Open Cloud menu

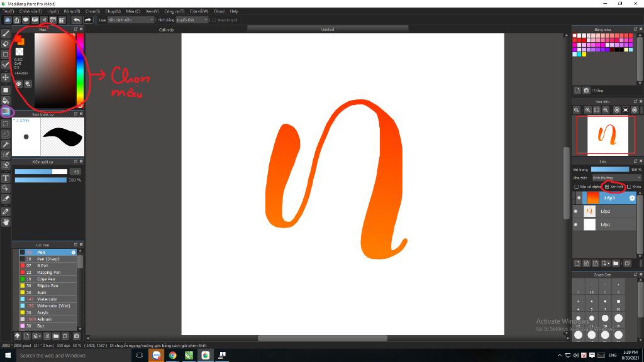219,11
